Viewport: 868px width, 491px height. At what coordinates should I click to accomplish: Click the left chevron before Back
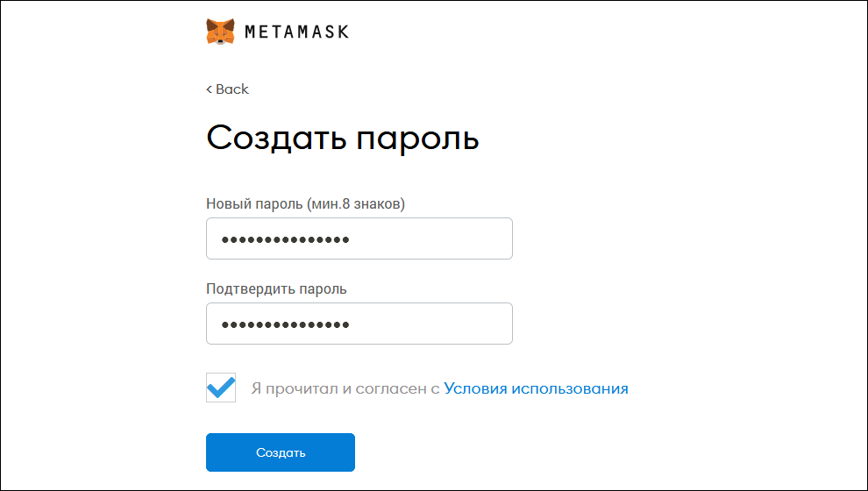tap(210, 89)
